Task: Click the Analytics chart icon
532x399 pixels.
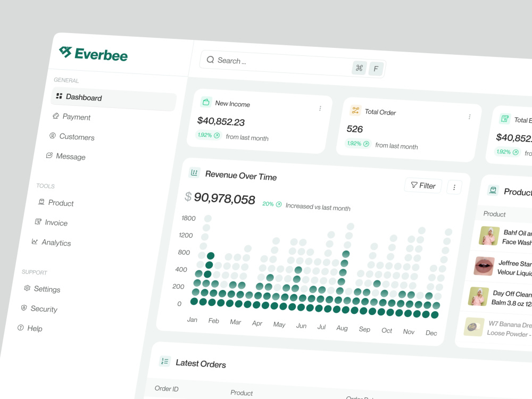Action: click(35, 241)
